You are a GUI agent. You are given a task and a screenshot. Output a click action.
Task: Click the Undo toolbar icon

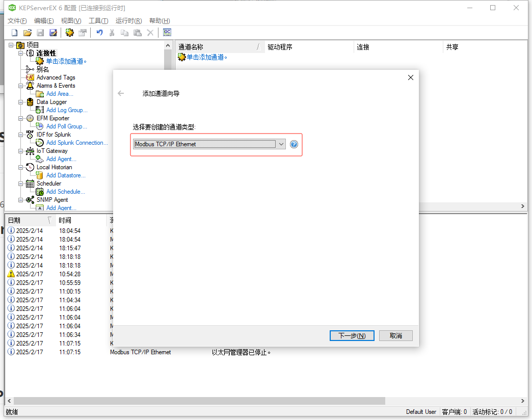pos(99,33)
